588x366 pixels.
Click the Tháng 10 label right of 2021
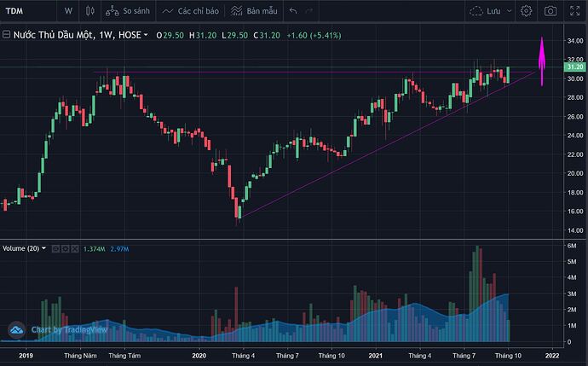[508, 356]
